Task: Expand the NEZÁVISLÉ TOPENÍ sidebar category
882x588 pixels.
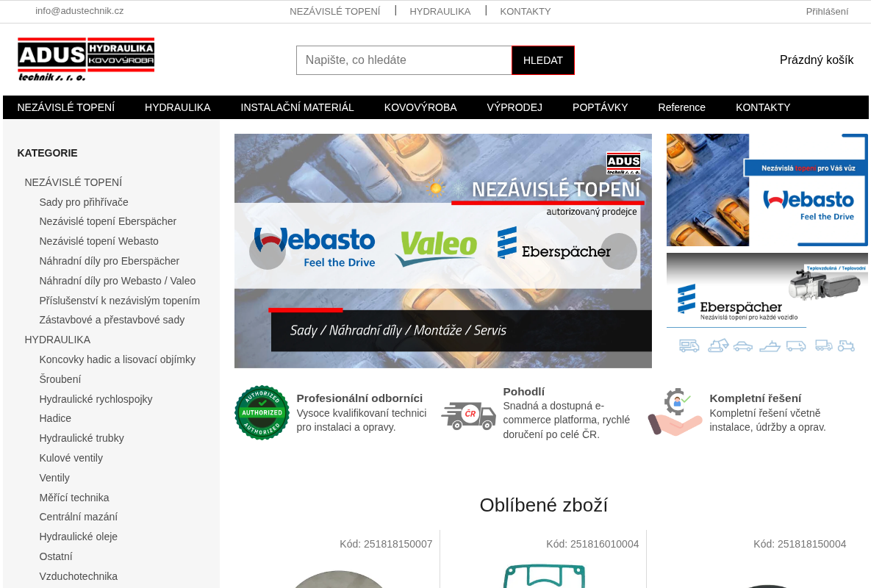Action: pyautogui.click(x=73, y=182)
